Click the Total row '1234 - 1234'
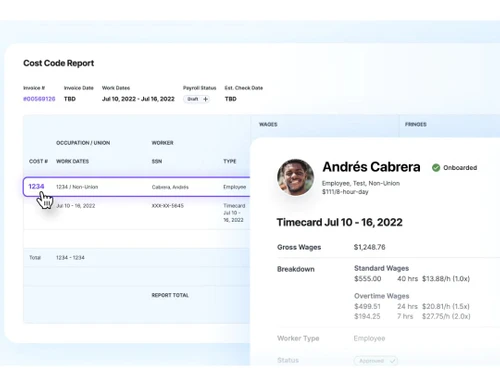The image size is (500, 375). [x=70, y=258]
